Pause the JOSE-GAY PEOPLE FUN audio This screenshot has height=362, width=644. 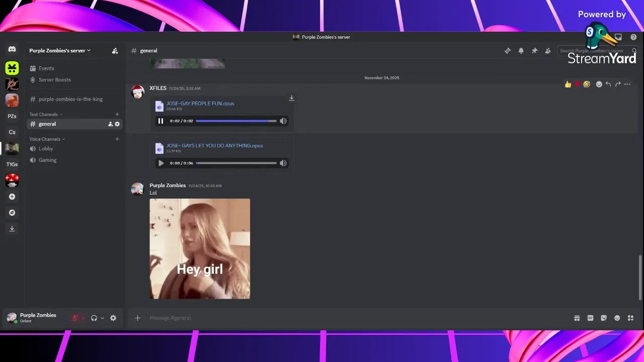click(160, 121)
